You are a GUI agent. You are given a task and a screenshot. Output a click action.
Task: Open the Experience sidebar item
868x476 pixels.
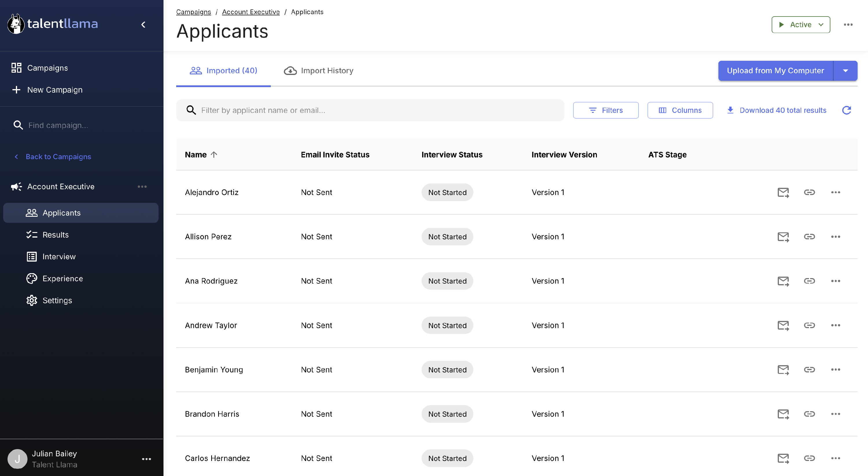(62, 279)
